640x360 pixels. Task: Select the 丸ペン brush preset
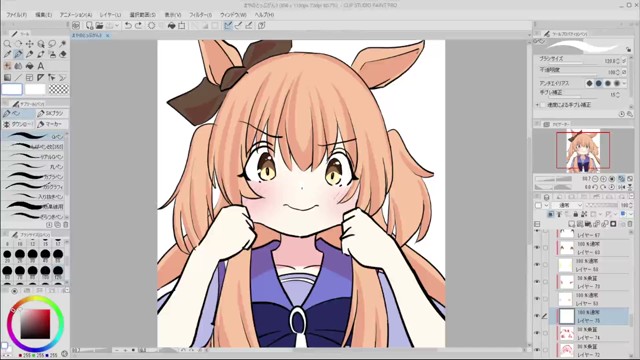pos(33,167)
